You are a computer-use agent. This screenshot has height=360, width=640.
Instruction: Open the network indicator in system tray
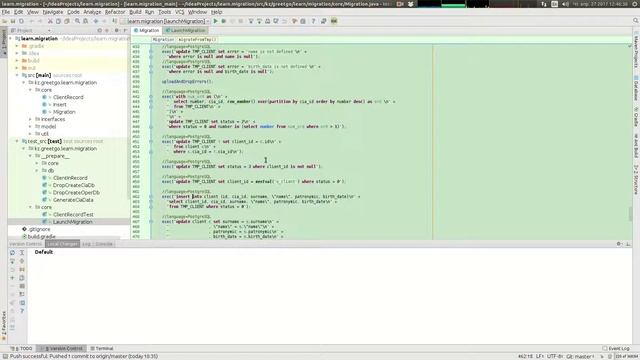coord(544,4)
